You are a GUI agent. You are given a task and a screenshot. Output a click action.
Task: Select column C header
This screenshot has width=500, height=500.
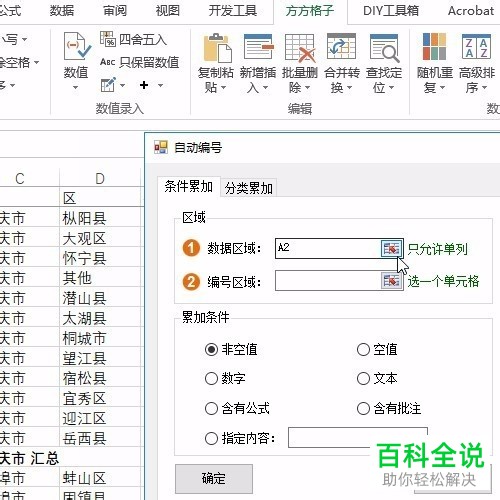(x=20, y=179)
